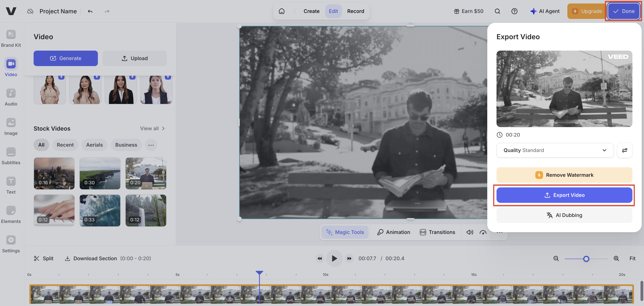The height and width of the screenshot is (306, 644).
Task: Select the 0:30 cliffs stock video thumbnail
Action: (100, 173)
